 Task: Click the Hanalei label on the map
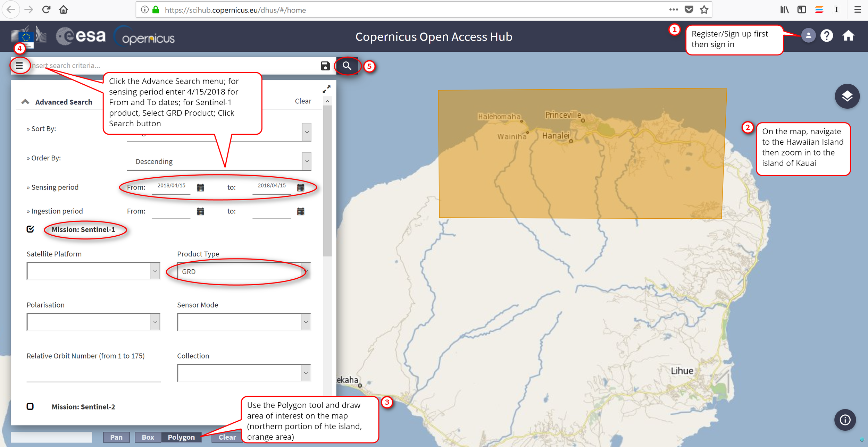[x=556, y=136]
